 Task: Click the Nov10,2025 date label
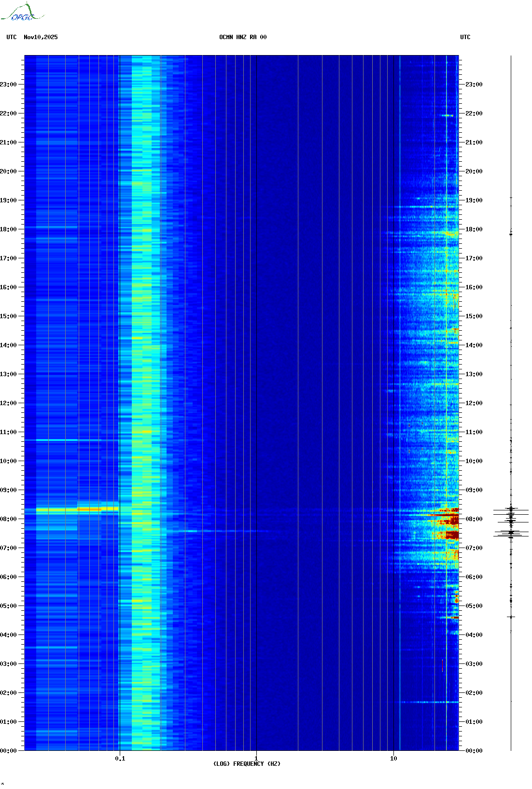41,37
